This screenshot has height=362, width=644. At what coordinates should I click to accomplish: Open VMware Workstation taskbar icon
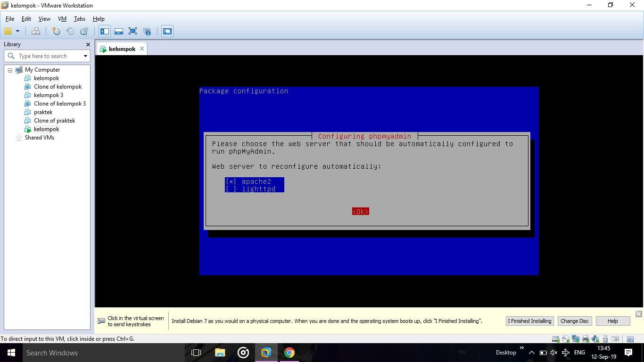[x=266, y=353]
